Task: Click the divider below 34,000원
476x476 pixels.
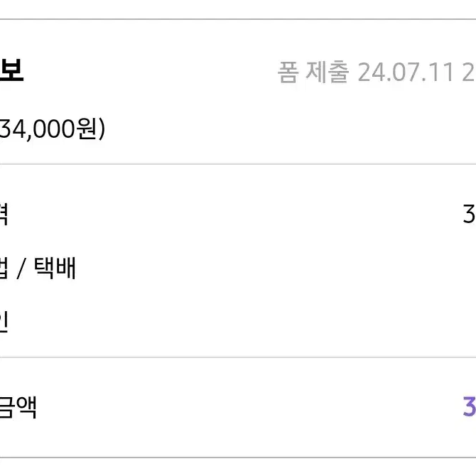Action: [238, 164]
